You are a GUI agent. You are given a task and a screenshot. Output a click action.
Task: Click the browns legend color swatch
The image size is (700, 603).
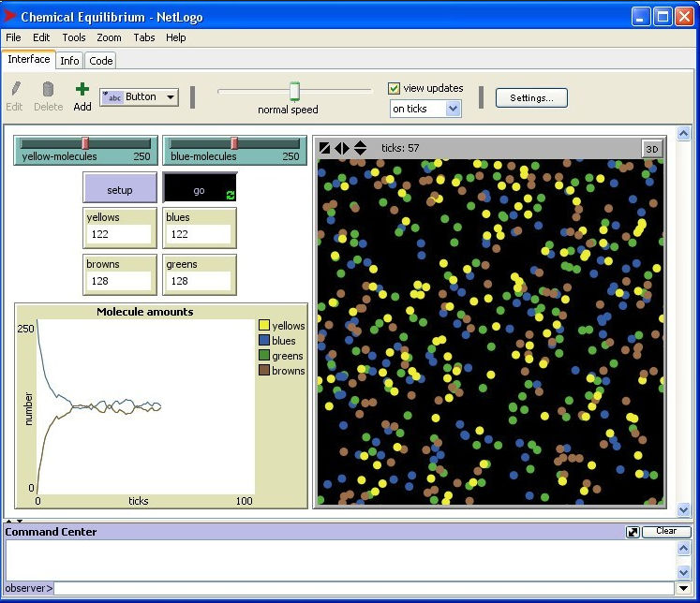point(264,370)
